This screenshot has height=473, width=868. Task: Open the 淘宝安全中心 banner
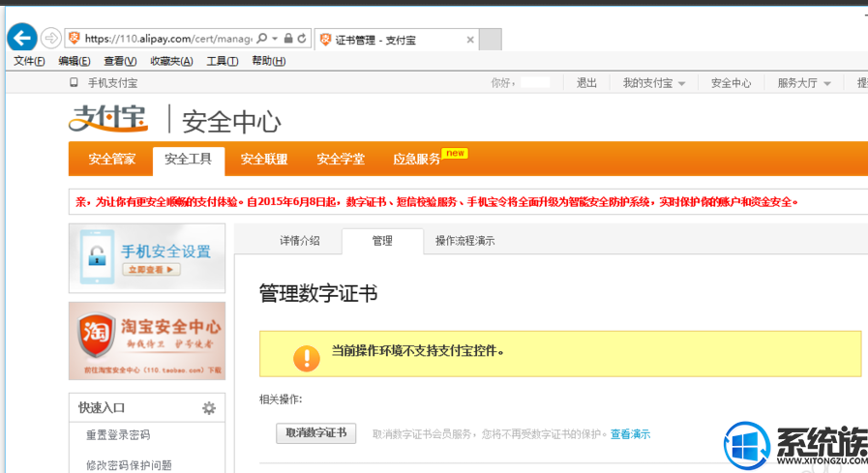[x=147, y=340]
